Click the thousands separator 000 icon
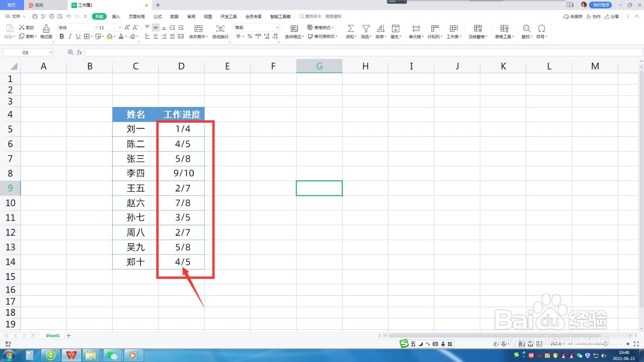 point(258,36)
